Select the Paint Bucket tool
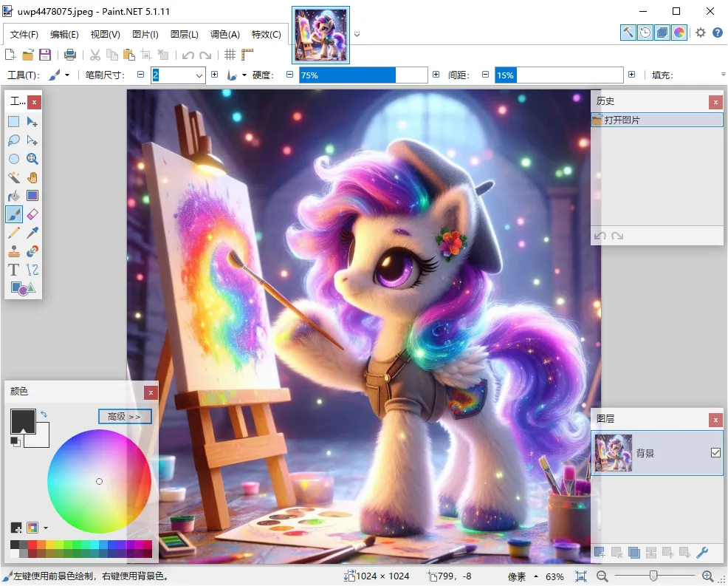The height and width of the screenshot is (586, 728). pos(14,196)
